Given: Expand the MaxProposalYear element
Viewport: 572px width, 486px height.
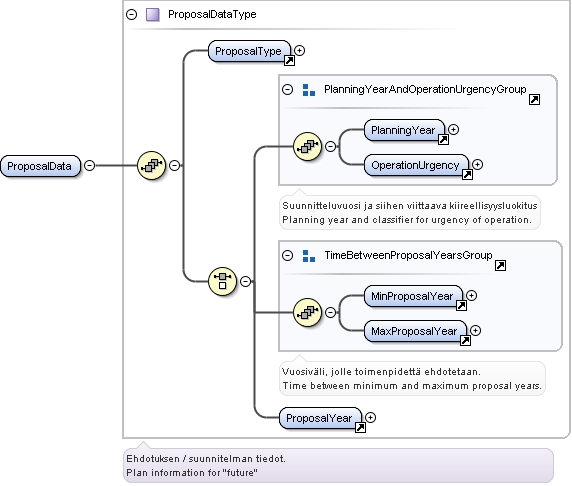Looking at the screenshot, I should coord(475,331).
